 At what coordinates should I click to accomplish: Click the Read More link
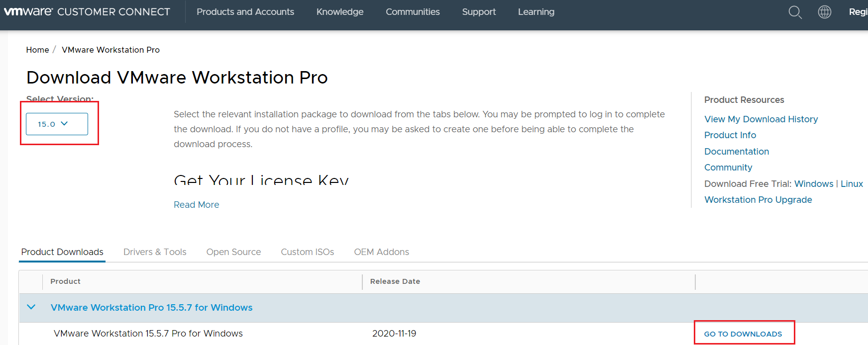tap(196, 204)
